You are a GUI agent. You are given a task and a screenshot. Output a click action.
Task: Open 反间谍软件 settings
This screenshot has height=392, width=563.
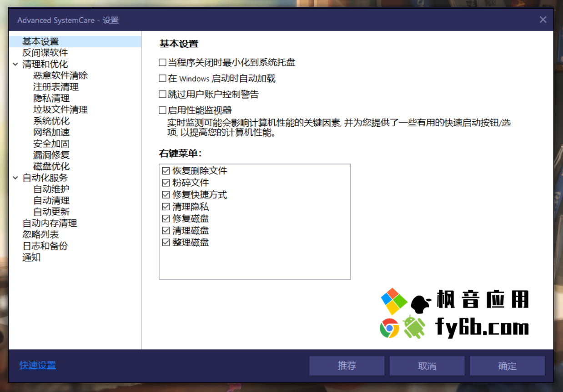coord(45,53)
